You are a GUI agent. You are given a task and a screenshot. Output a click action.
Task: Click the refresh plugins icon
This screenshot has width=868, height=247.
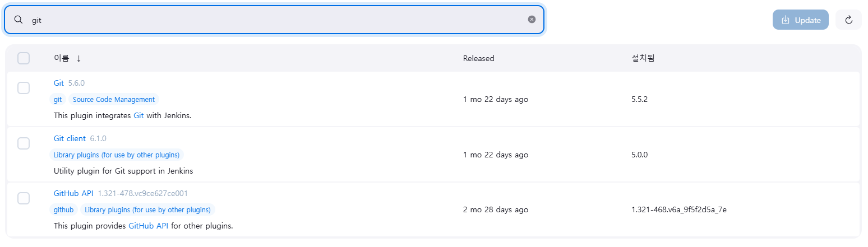coord(848,20)
